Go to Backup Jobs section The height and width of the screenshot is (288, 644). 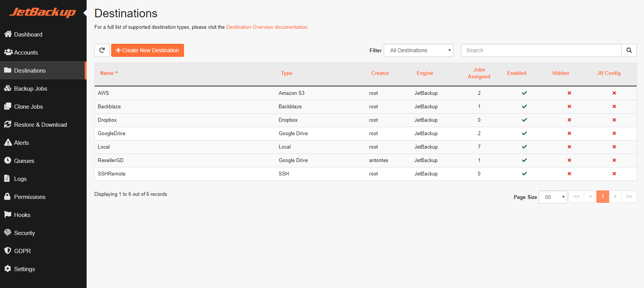click(x=43, y=88)
